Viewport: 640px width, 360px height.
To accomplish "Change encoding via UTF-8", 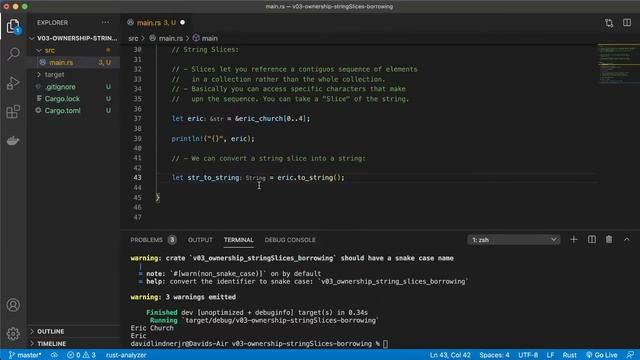I will pyautogui.click(x=528, y=355).
